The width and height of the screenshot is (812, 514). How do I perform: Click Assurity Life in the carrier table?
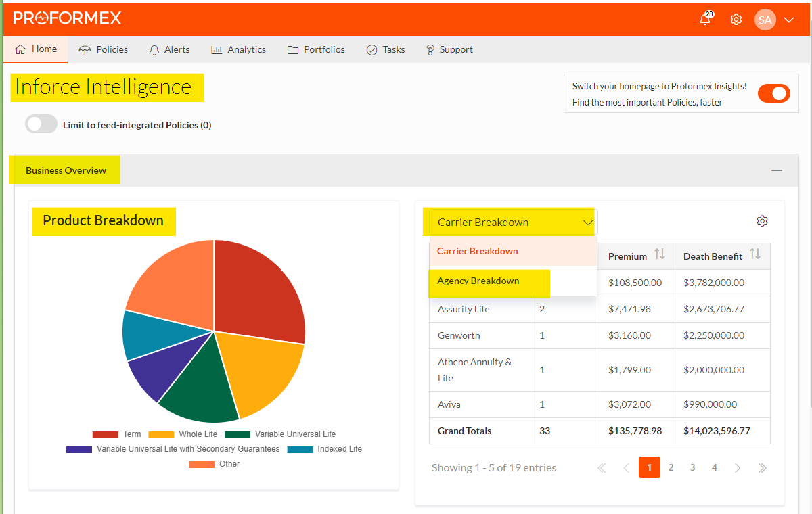[x=463, y=308]
